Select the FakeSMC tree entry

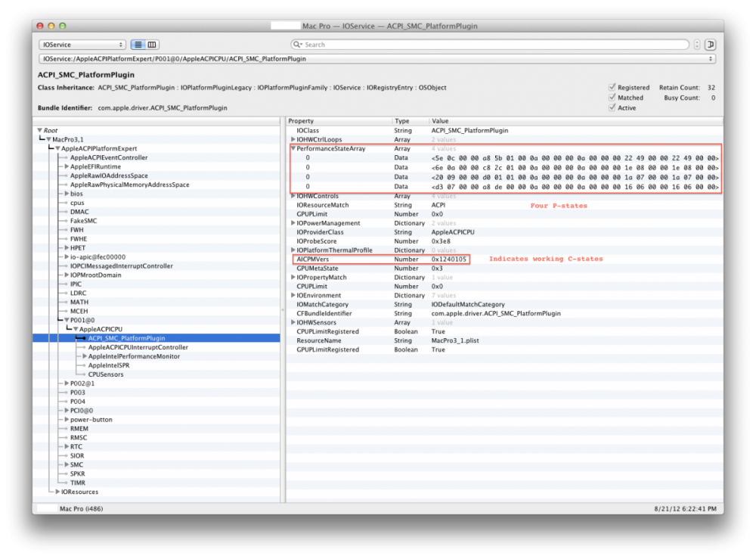pos(83,221)
